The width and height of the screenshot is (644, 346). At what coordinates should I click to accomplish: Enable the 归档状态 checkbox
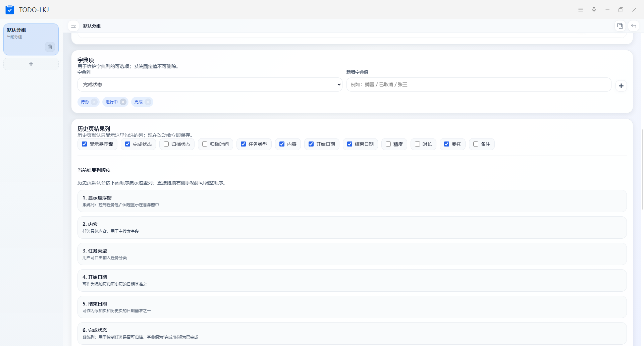tap(166, 144)
